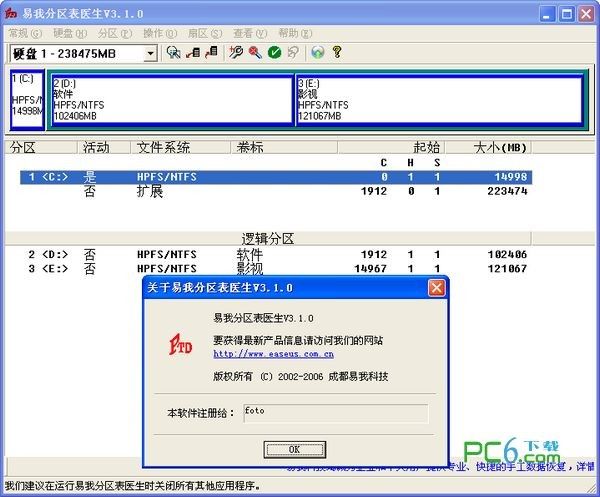600x497 pixels.
Task: Click the wrench repair tool icon
Action: tap(236, 52)
